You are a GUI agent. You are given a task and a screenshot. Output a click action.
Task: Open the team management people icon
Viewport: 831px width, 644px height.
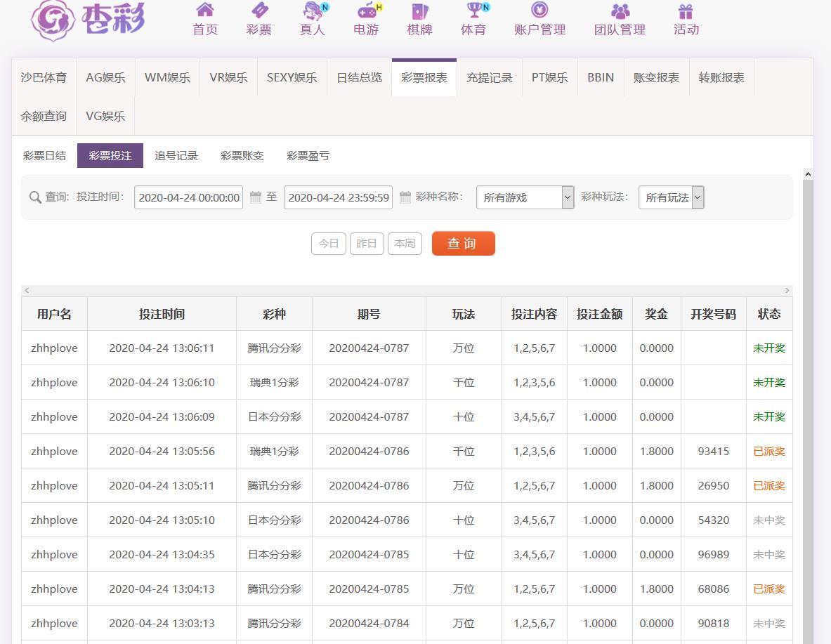620,11
